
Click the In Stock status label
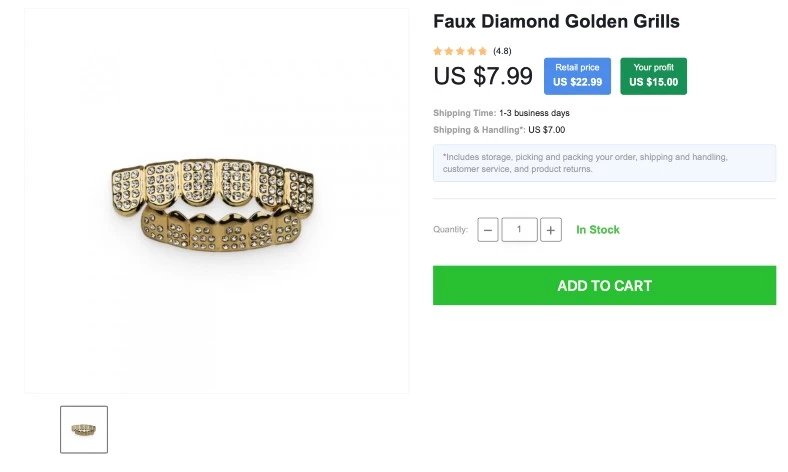pos(598,230)
